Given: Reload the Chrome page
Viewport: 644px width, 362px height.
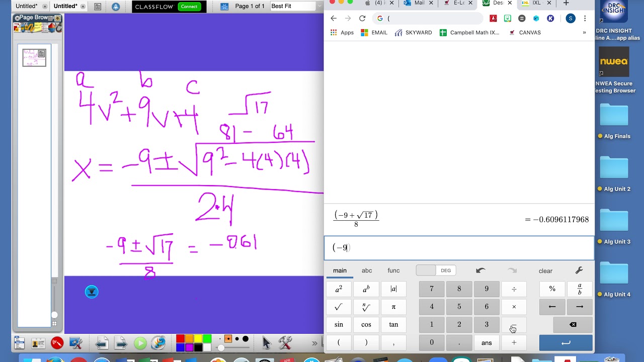Looking at the screenshot, I should 362,18.
